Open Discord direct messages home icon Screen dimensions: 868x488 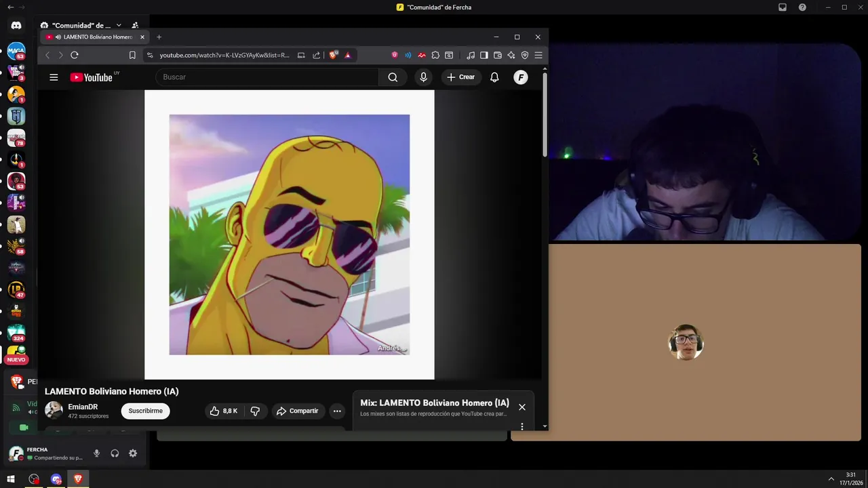[x=16, y=26]
